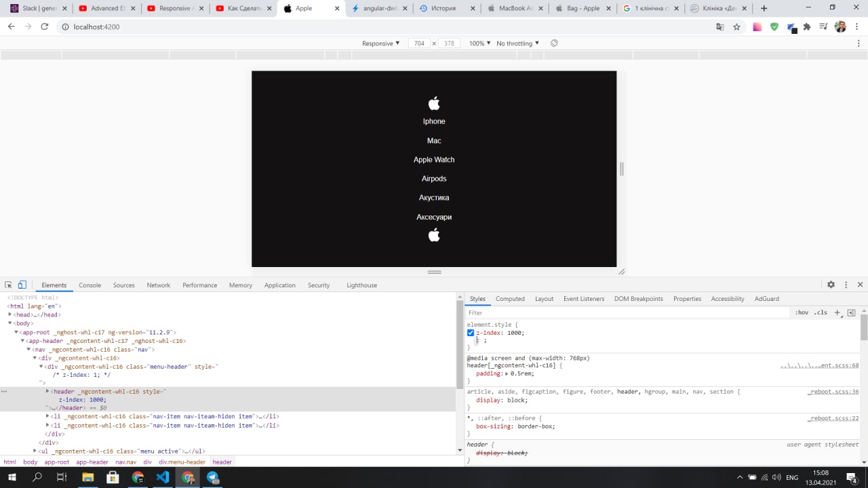
Task: Switch to the Console tab
Action: 90,285
